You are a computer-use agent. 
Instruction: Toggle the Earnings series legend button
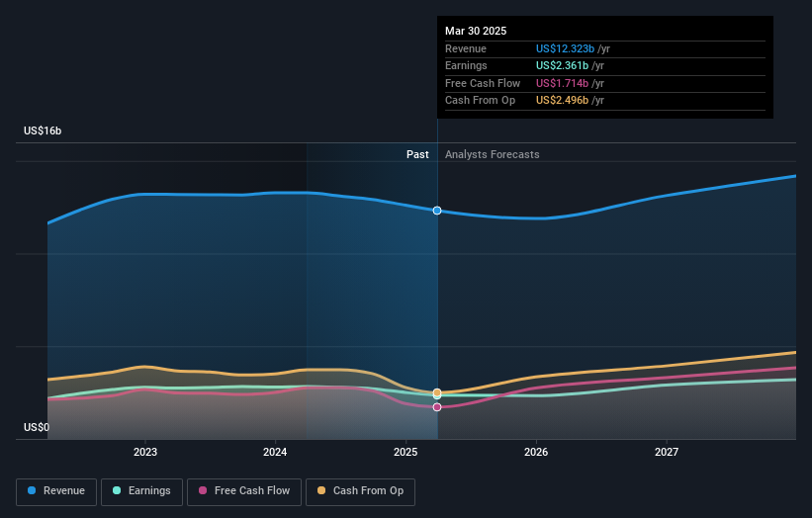pos(141,491)
